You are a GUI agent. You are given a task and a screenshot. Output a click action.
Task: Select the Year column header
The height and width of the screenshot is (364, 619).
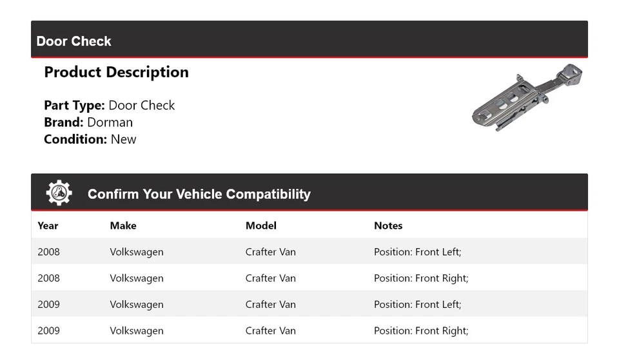[x=48, y=225]
